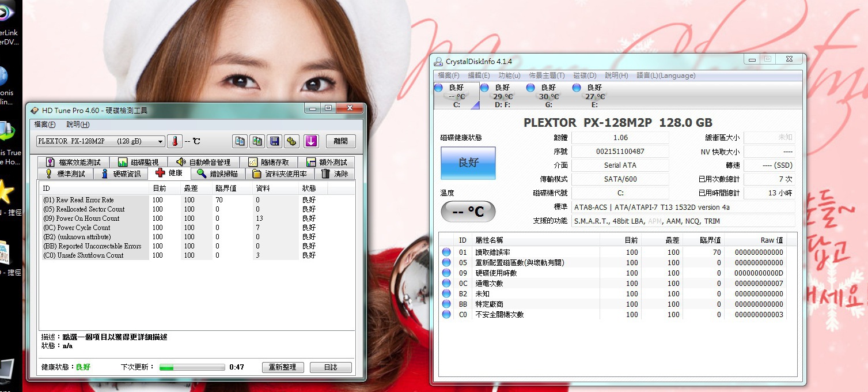Open the 功能(u) menu in CrystalDiskInfo

(x=509, y=76)
